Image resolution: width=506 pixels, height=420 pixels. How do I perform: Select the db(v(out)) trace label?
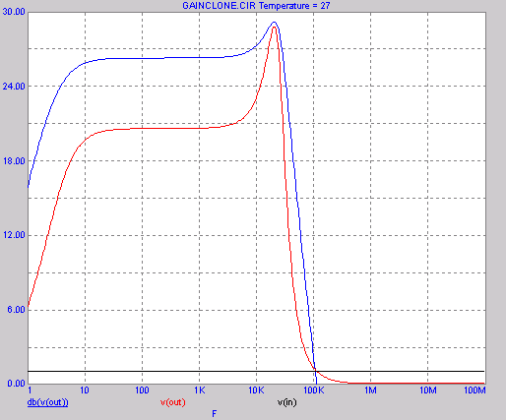tap(48, 402)
